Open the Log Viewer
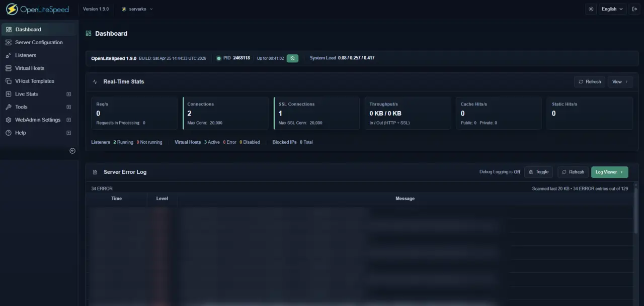The image size is (644, 306). pyautogui.click(x=609, y=172)
